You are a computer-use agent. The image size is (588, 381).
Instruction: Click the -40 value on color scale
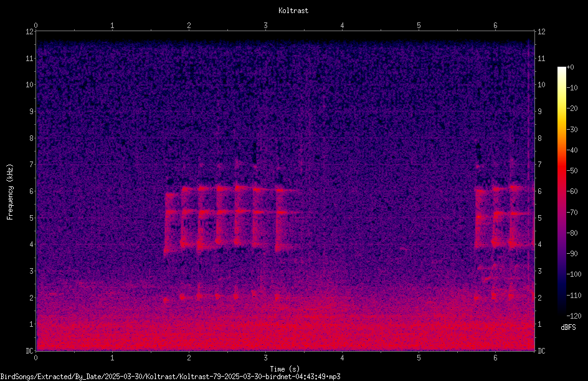pos(572,150)
